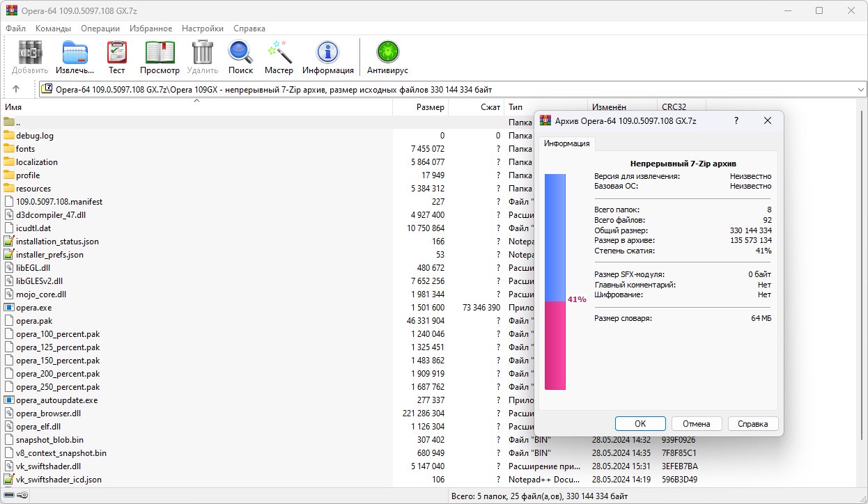Click the archive path text field

(x=454, y=89)
